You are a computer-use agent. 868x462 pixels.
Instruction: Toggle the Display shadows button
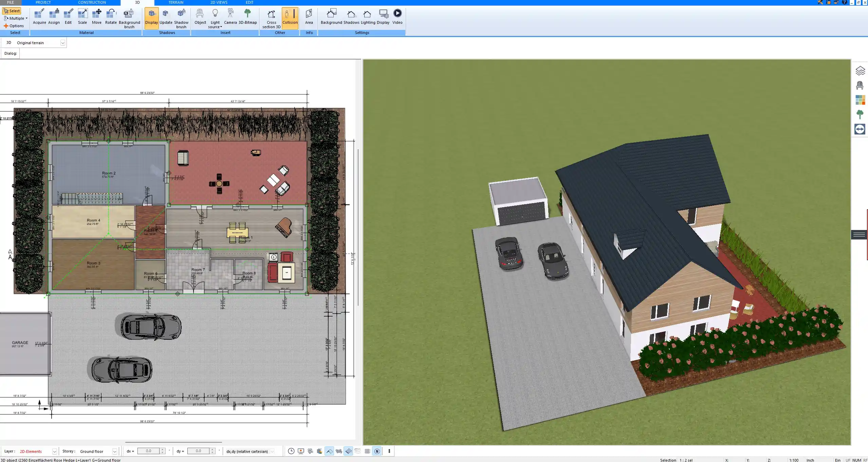tap(151, 17)
